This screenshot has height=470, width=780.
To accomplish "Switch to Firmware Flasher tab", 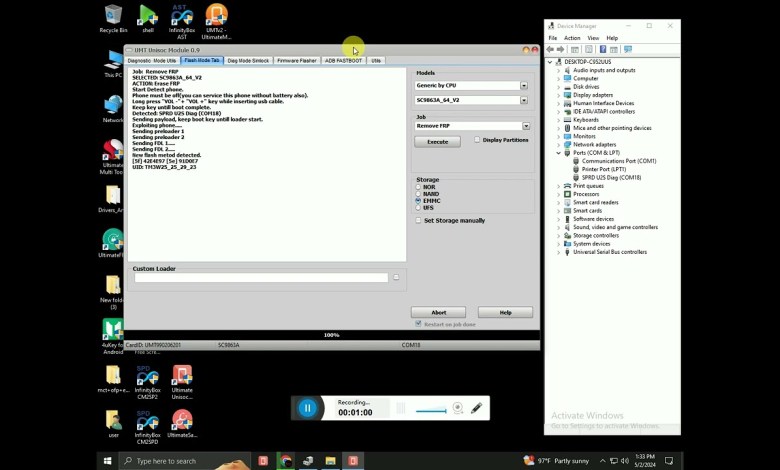I will pyautogui.click(x=296, y=61).
